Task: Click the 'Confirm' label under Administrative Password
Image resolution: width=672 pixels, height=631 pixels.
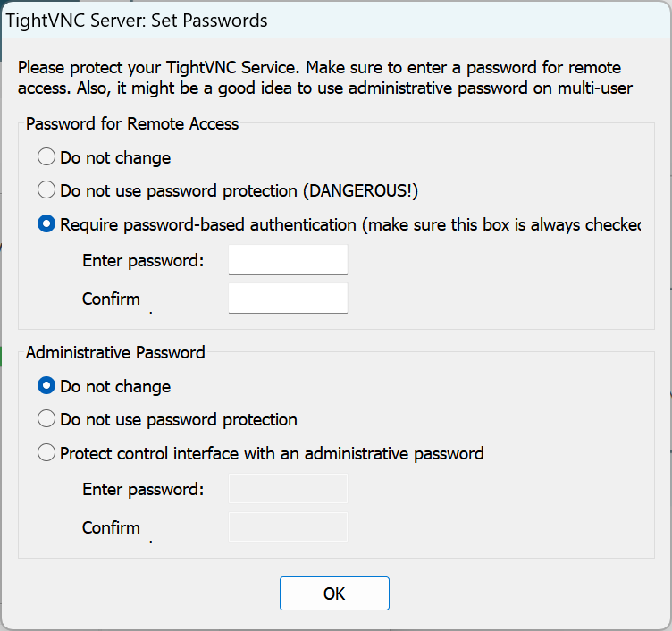Action: (x=111, y=527)
